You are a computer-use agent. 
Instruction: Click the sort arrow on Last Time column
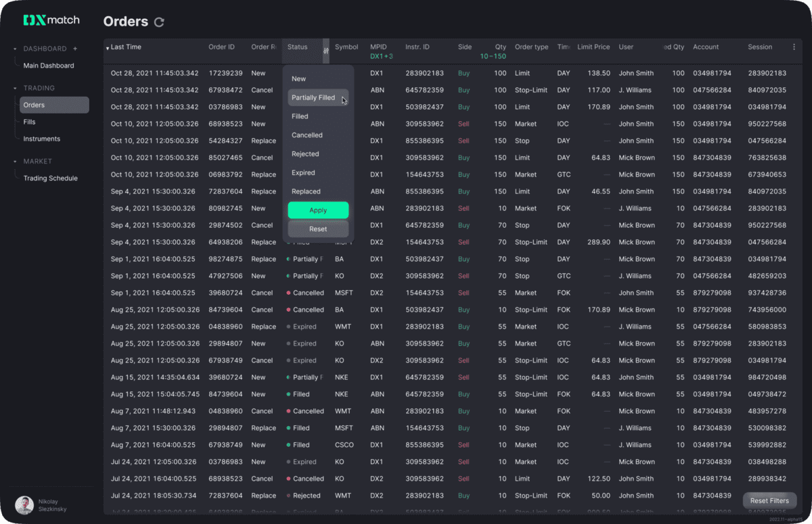106,47
